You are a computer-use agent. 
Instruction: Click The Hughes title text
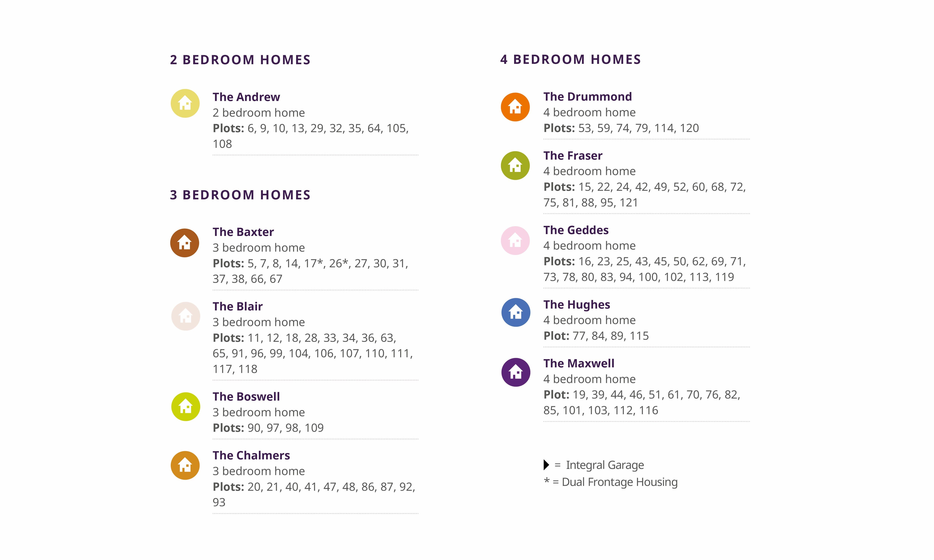576,304
